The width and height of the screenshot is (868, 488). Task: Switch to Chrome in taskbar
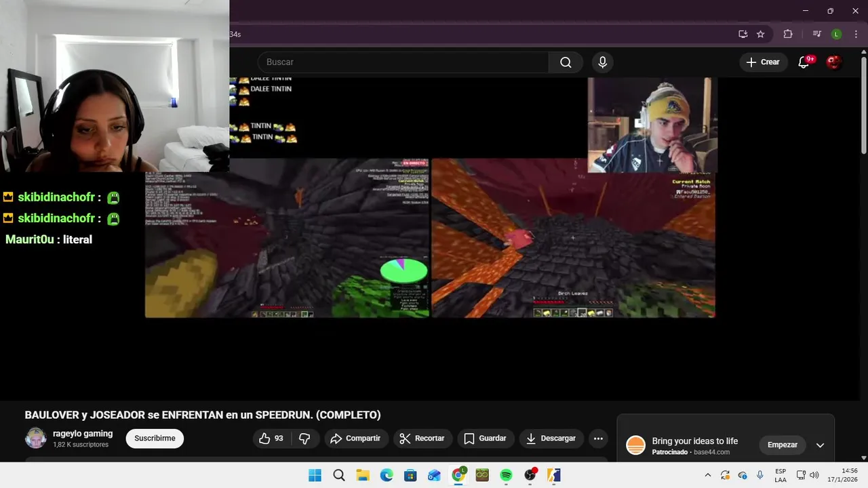458,475
